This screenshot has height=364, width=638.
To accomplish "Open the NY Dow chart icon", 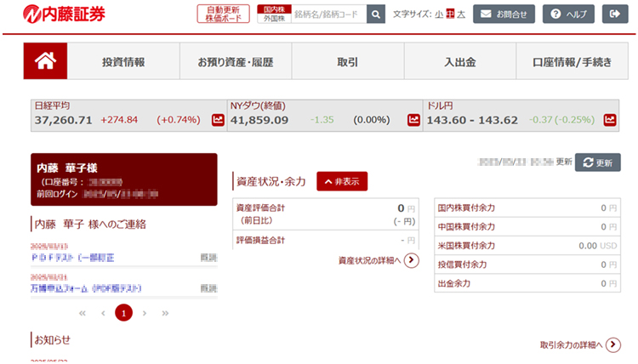I will click(413, 120).
